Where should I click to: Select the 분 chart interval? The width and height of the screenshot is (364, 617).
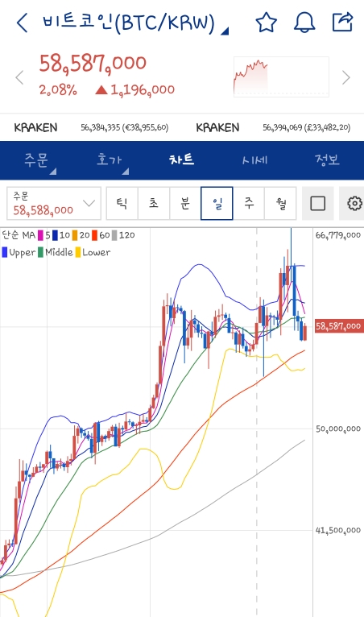click(185, 204)
